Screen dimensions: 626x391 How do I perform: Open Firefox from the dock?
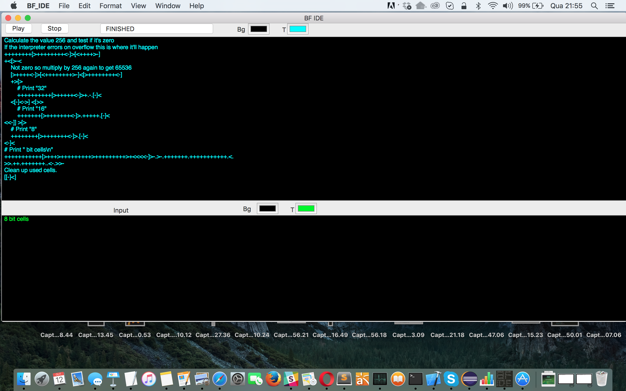(x=273, y=378)
